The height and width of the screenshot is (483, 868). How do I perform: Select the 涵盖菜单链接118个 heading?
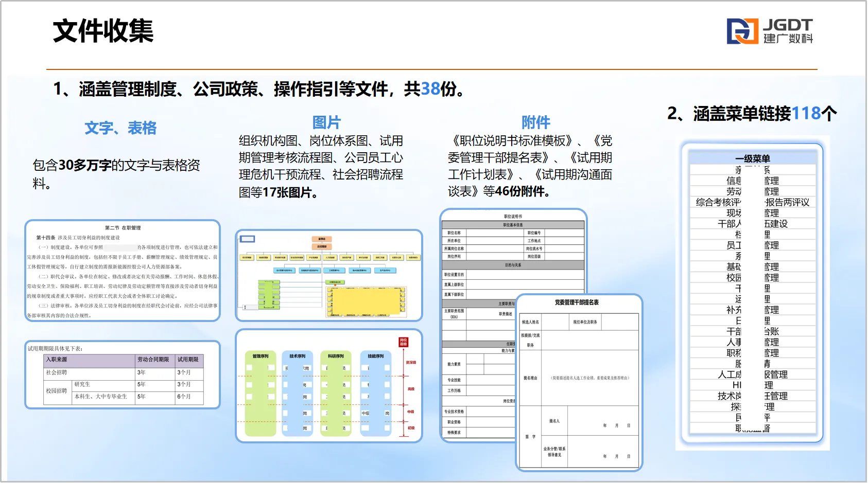click(752, 113)
